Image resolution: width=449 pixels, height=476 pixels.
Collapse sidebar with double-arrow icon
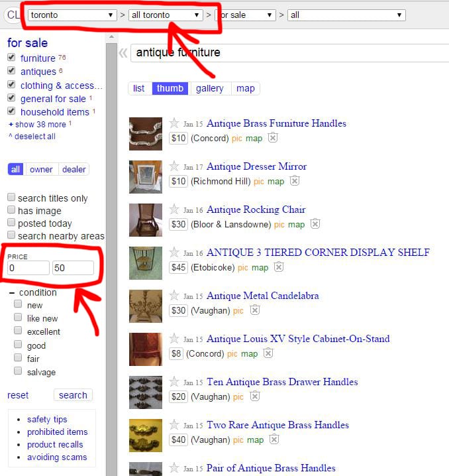click(x=123, y=53)
